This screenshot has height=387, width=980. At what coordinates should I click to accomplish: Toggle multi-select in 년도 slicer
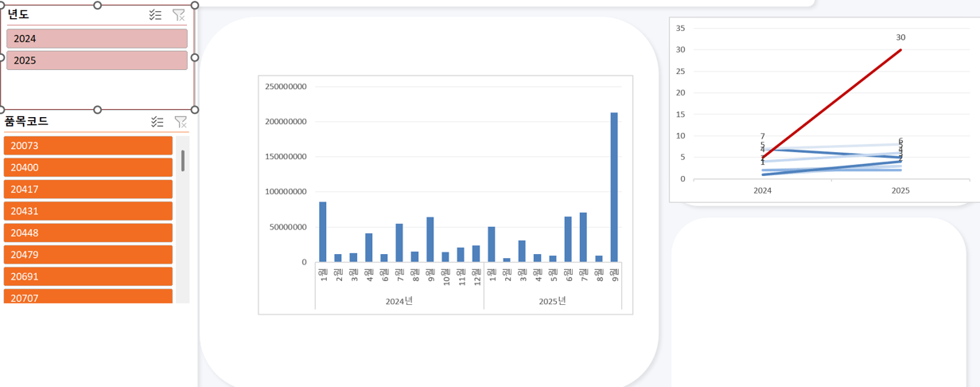point(155,15)
